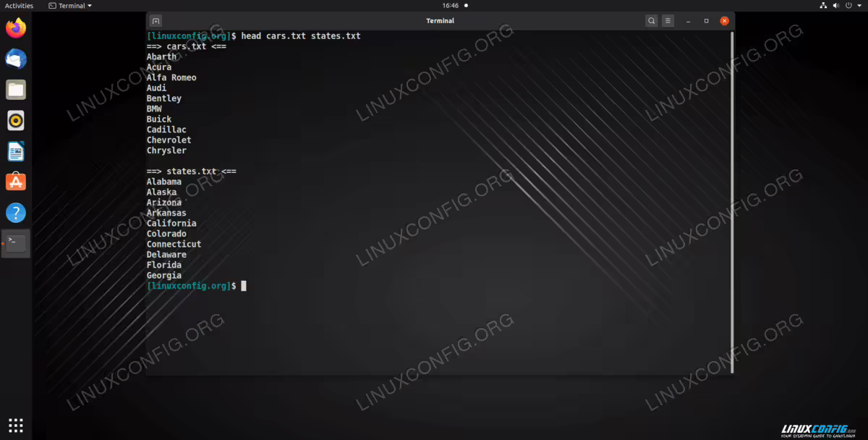Viewport: 868px width, 440px height.
Task: Launch Thunderbird mail from the dock
Action: click(x=16, y=59)
